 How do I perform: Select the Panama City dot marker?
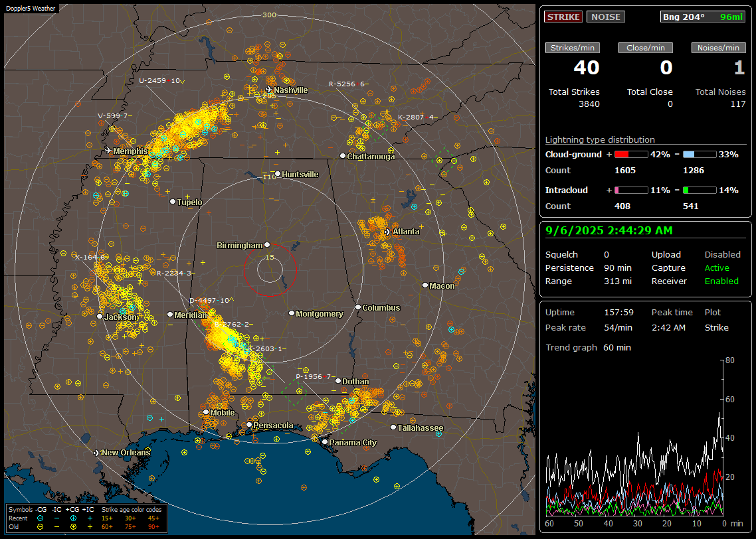click(x=325, y=441)
